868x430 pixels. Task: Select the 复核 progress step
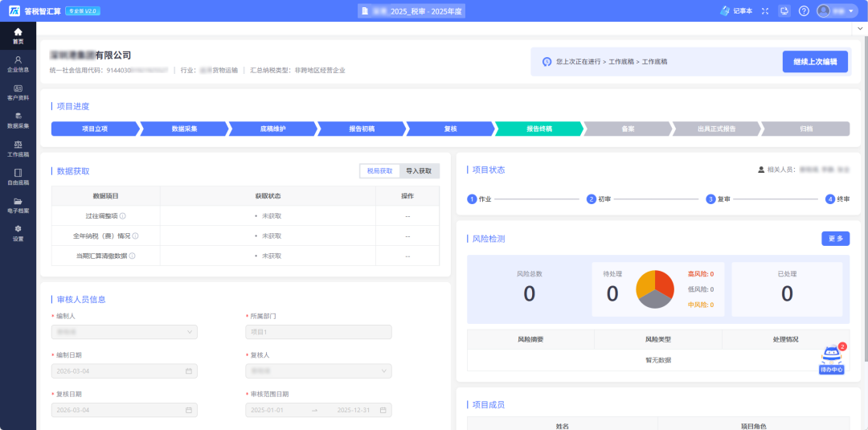451,129
